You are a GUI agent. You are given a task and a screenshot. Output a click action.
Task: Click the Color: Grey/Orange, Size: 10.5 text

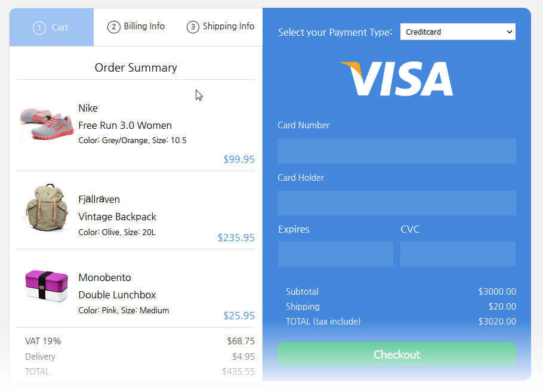[132, 141]
